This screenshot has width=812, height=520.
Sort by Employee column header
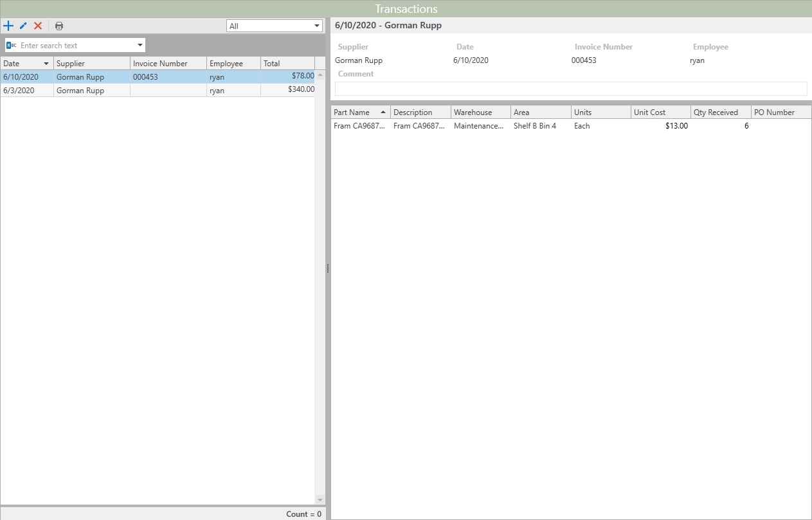(x=233, y=64)
